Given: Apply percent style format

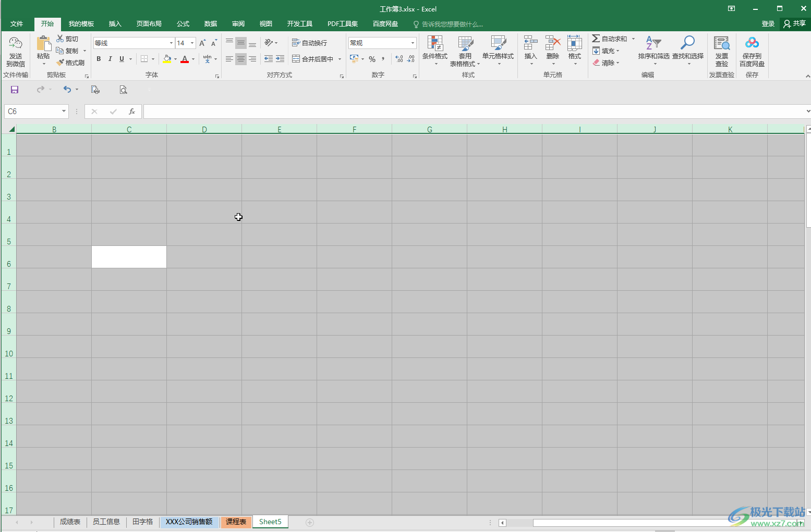Looking at the screenshot, I should tap(372, 59).
